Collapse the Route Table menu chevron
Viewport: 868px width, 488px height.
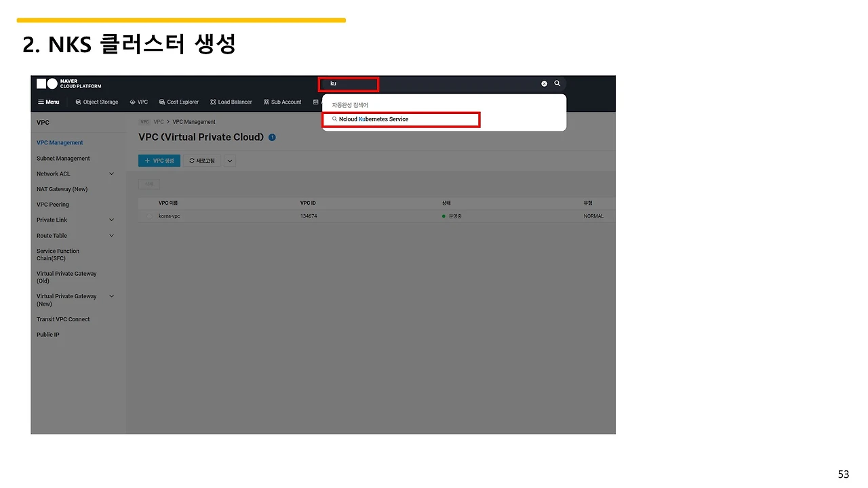111,235
